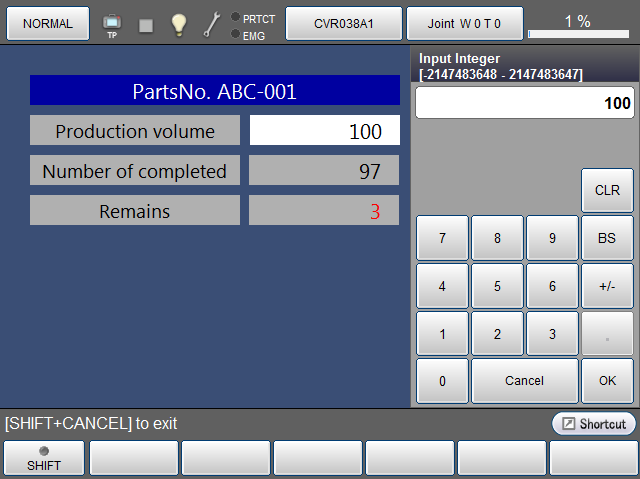Screen dimensions: 640x479
Task: Open the Joint W0 T0 selector
Action: (464, 23)
